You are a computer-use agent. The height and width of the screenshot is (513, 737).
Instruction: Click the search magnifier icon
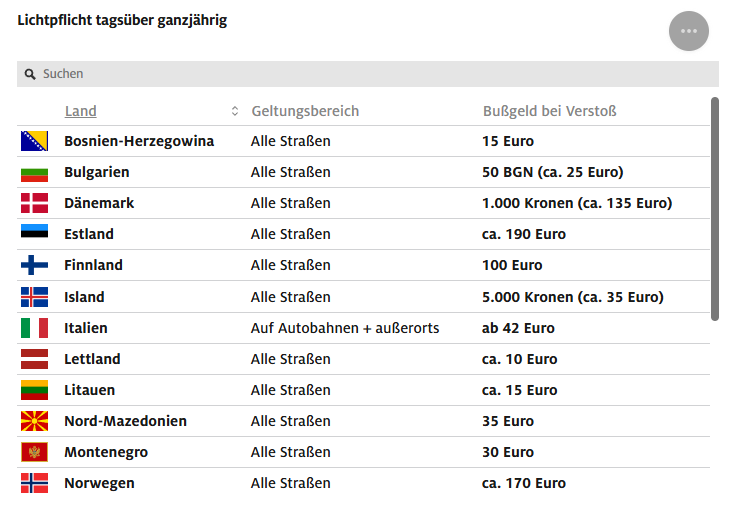tap(30, 74)
